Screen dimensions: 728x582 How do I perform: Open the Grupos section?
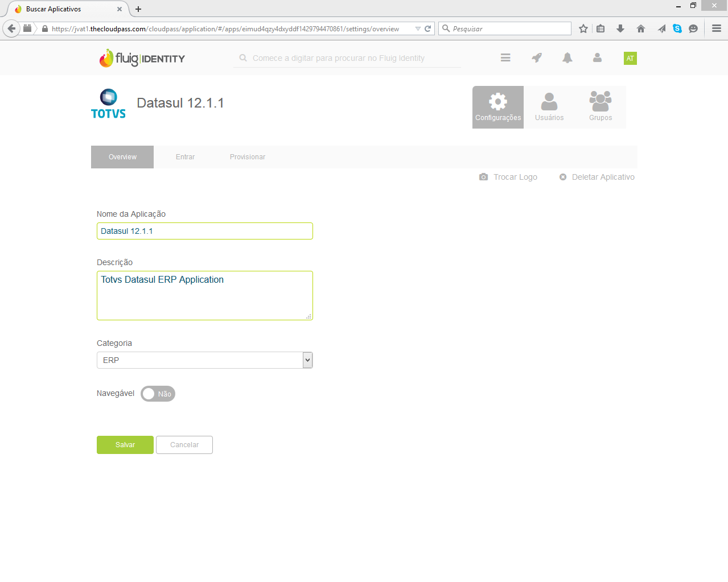(601, 107)
